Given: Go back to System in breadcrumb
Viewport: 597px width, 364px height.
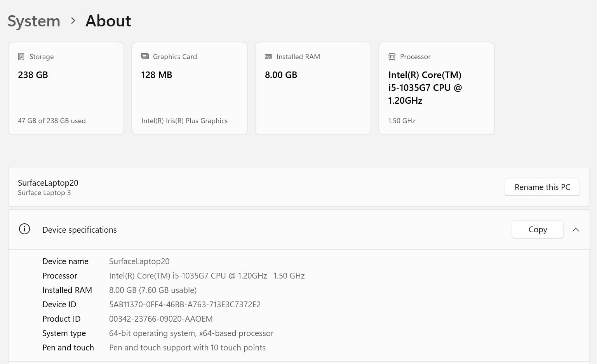Looking at the screenshot, I should pyautogui.click(x=34, y=21).
